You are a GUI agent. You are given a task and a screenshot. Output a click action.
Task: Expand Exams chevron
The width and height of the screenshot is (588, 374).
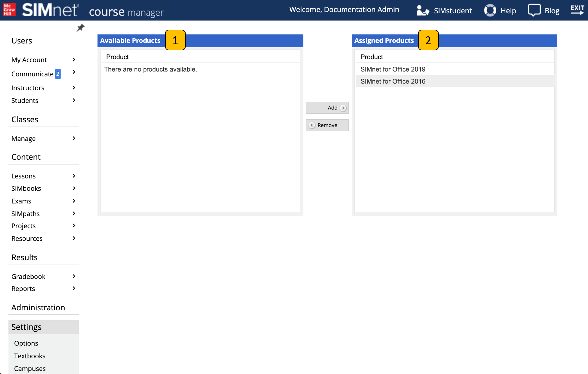(x=74, y=201)
